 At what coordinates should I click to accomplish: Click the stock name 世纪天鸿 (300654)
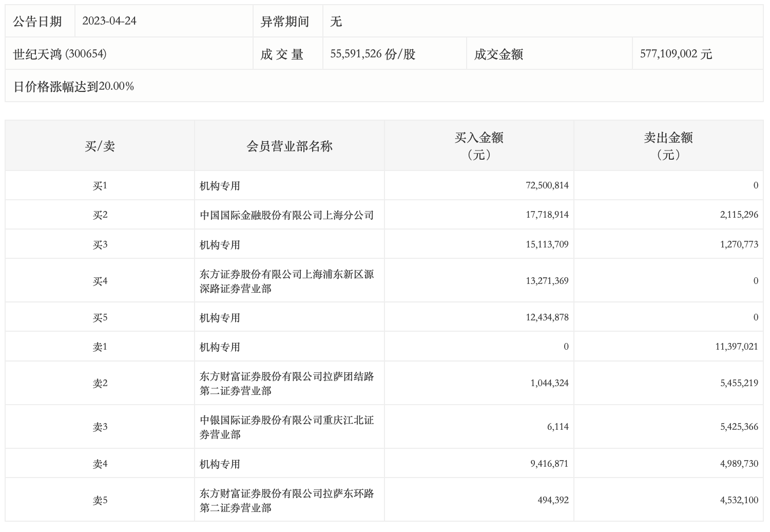click(60, 54)
